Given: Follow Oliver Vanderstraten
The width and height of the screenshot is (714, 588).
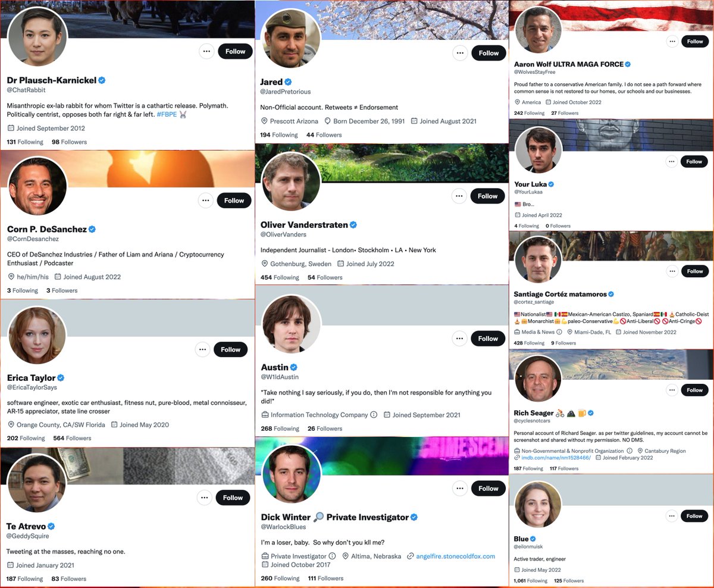Looking at the screenshot, I should click(x=488, y=196).
